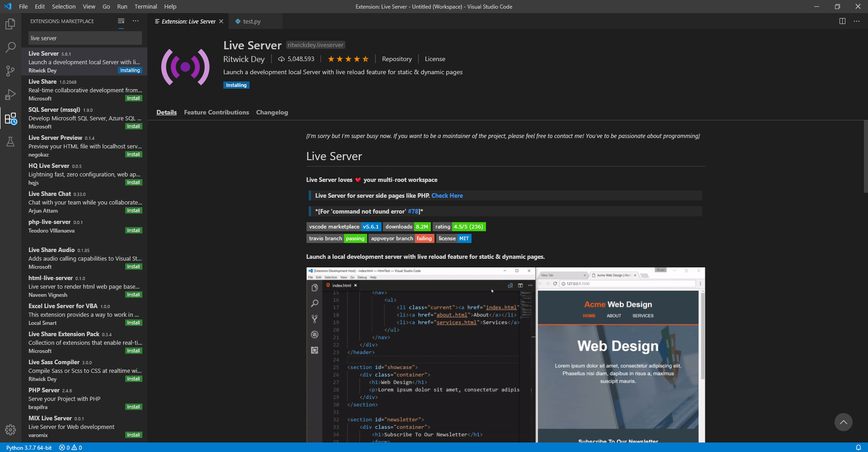The height and width of the screenshot is (452, 868).
Task: Install the HQ Live Server extension
Action: coord(134,182)
